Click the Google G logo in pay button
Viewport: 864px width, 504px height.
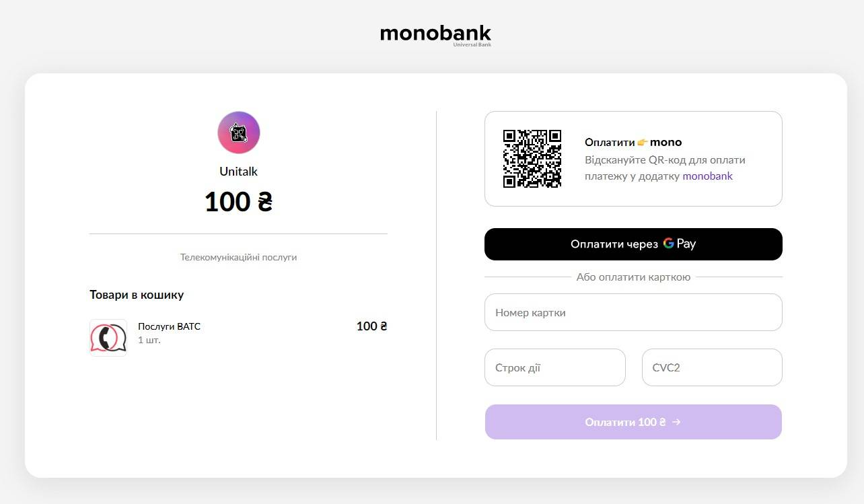(x=668, y=244)
